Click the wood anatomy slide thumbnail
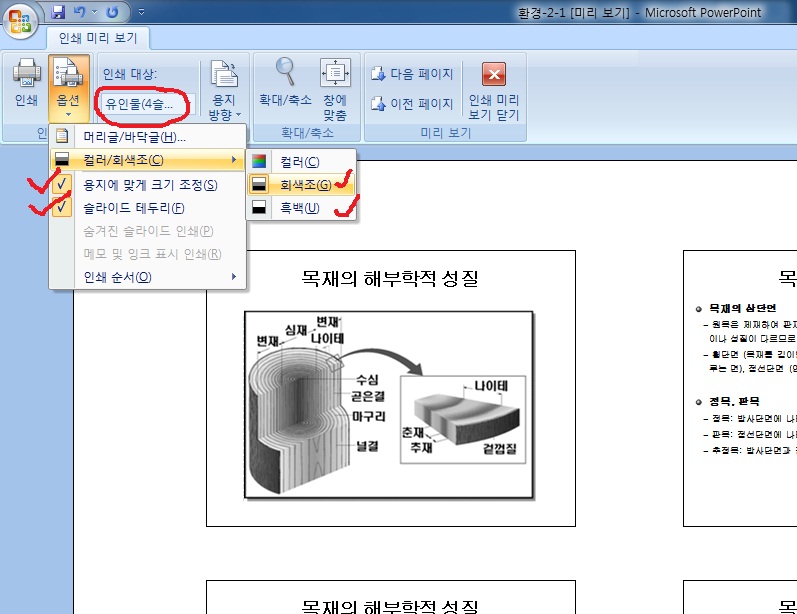Image resolution: width=797 pixels, height=614 pixels. point(390,388)
